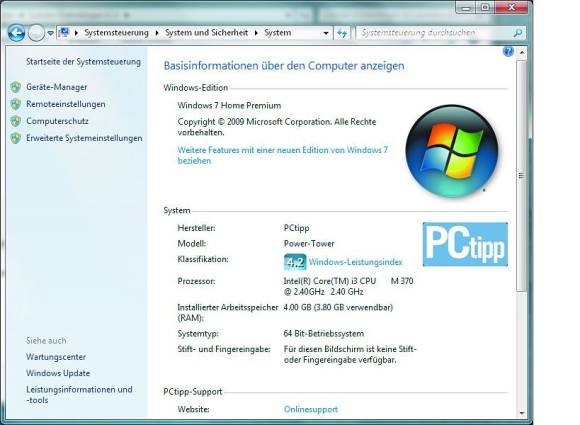Open System und Sicherheit breadcrumb
Image resolution: width=580 pixels, height=425 pixels.
pyautogui.click(x=206, y=33)
